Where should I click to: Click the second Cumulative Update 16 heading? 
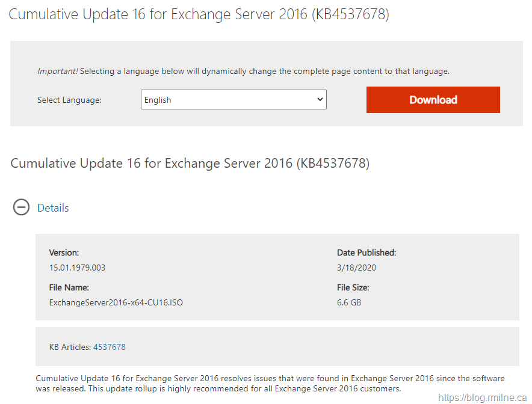click(190, 163)
